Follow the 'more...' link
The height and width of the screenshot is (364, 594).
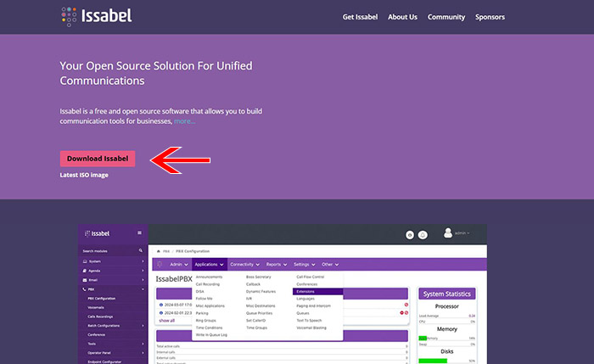tap(184, 121)
